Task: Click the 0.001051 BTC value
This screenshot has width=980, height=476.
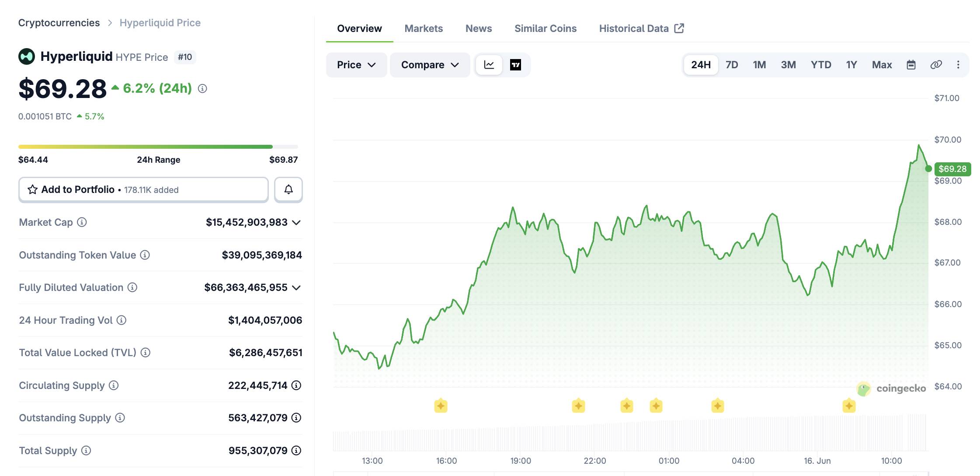Action: [45, 116]
